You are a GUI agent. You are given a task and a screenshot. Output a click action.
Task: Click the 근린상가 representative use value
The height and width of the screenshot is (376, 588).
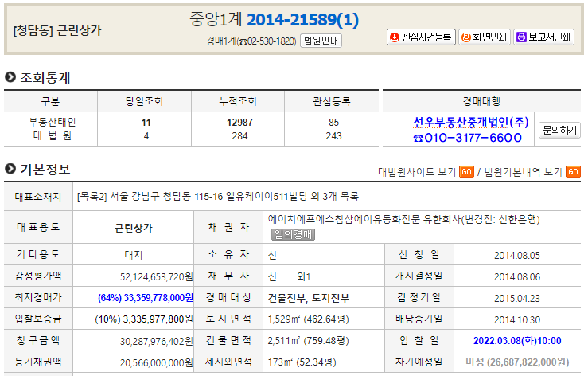(134, 228)
